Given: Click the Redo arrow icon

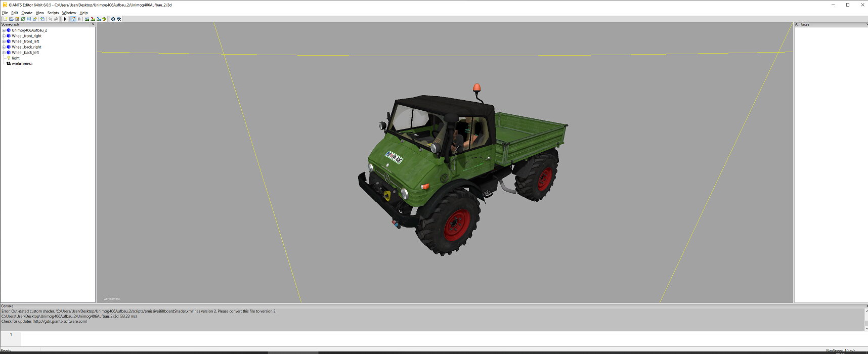Looking at the screenshot, I should (x=56, y=19).
